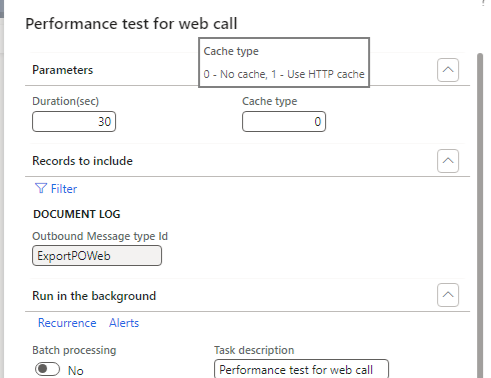Click the Cache type field label
Image resolution: width=491 pixels, height=378 pixels.
coord(269,101)
